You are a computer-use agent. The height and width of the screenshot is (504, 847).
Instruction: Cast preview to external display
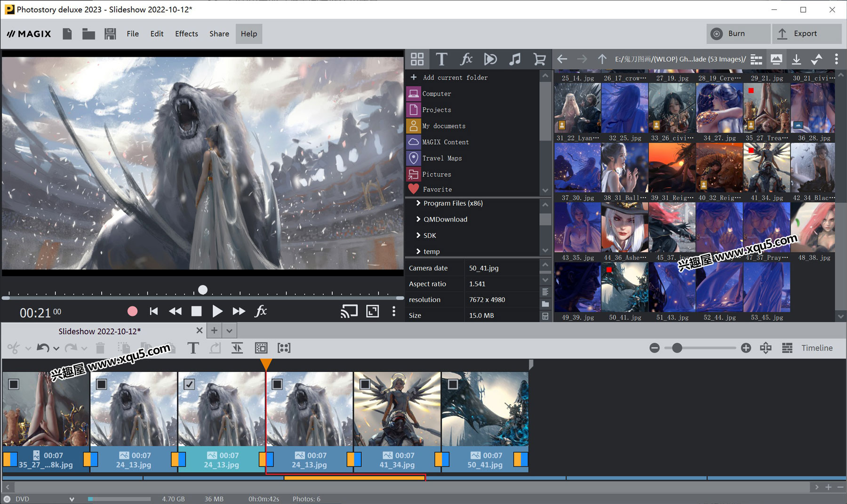click(x=349, y=311)
